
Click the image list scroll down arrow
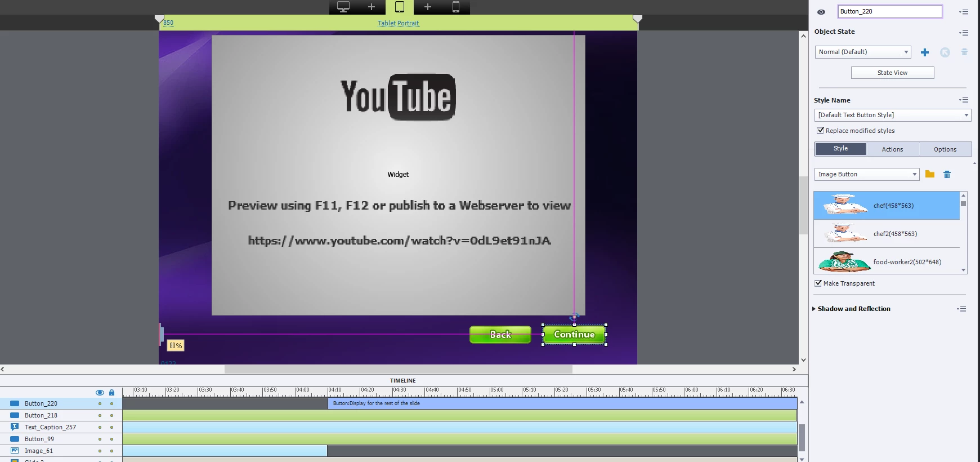(x=964, y=270)
